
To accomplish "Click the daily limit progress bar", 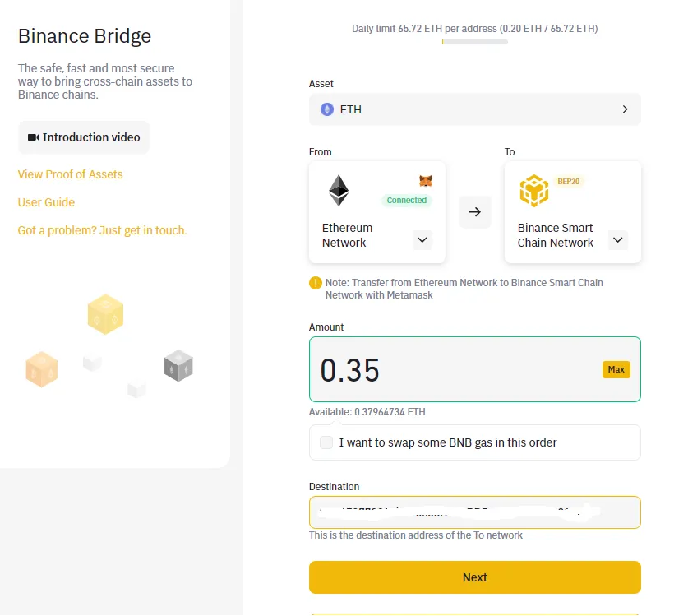I will tap(475, 42).
